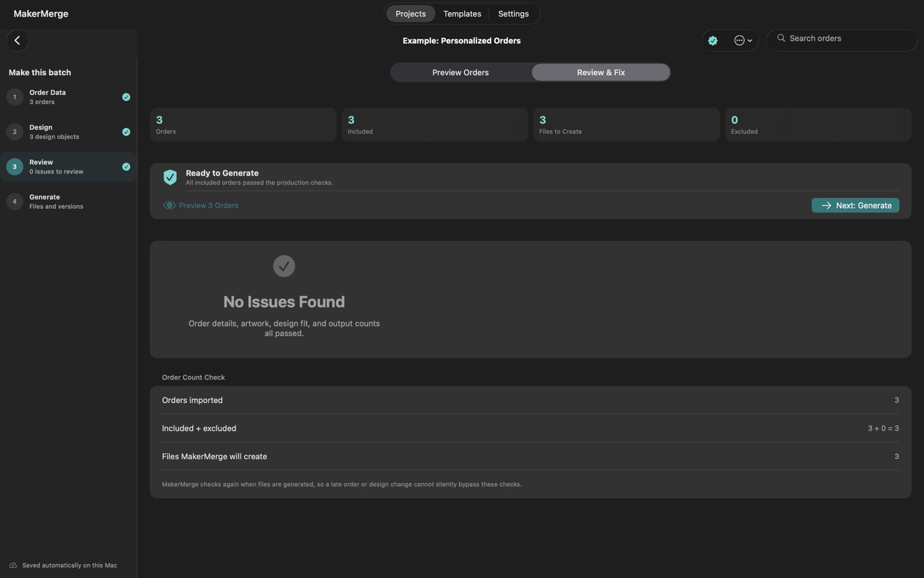The width and height of the screenshot is (924, 578).
Task: Open the Settings tab
Action: click(513, 14)
